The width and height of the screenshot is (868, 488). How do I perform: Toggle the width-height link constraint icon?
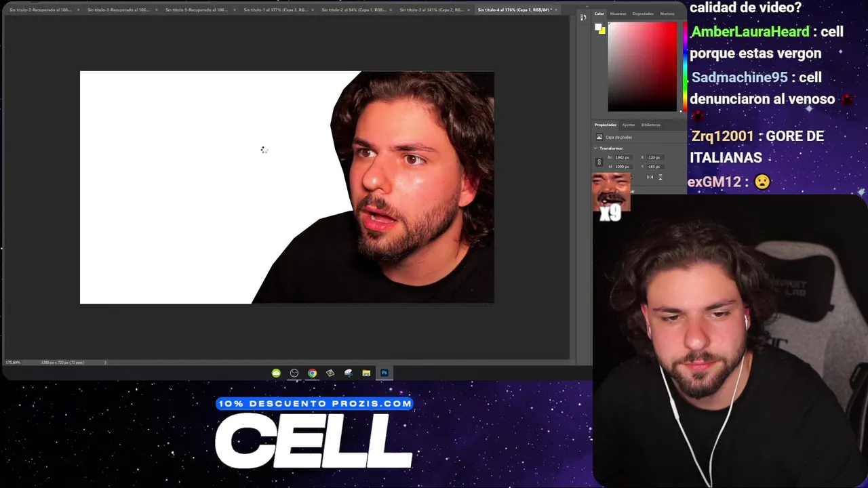(599, 162)
